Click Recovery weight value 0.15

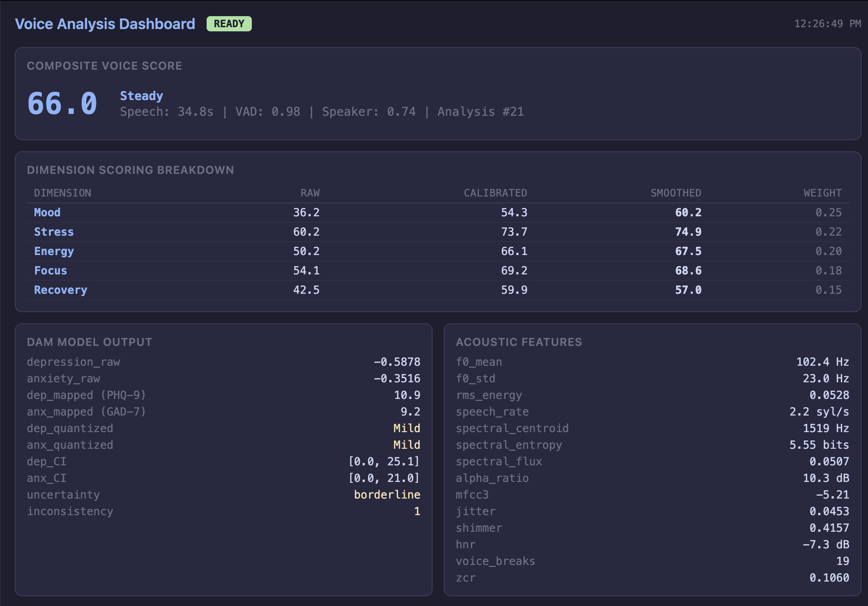click(x=828, y=290)
